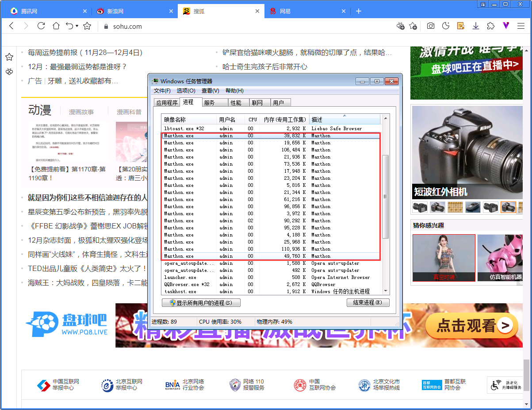Select the taskhost.exe process row
The width and height of the screenshot is (532, 410).
pyautogui.click(x=271, y=291)
